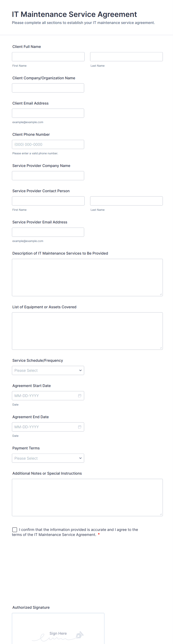
Task: Click the Client Last Name field
Action: (126, 57)
